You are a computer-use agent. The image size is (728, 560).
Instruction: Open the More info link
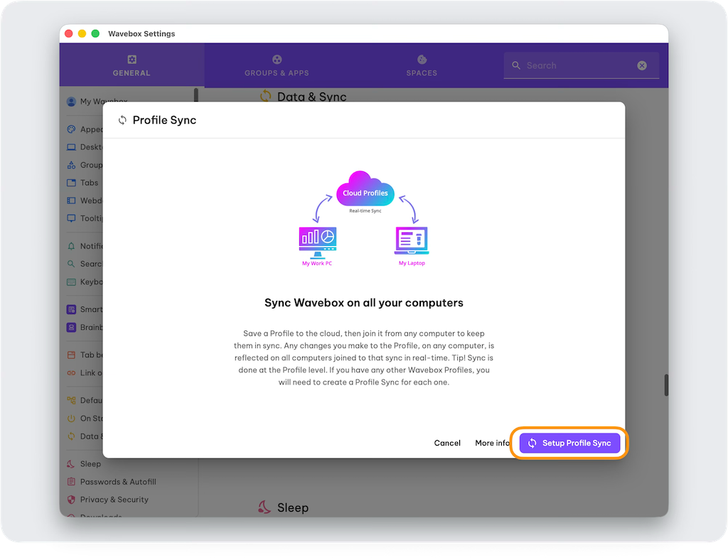492,443
